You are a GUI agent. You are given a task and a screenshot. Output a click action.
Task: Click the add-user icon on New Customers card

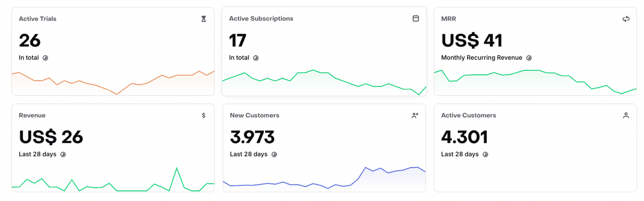point(415,115)
